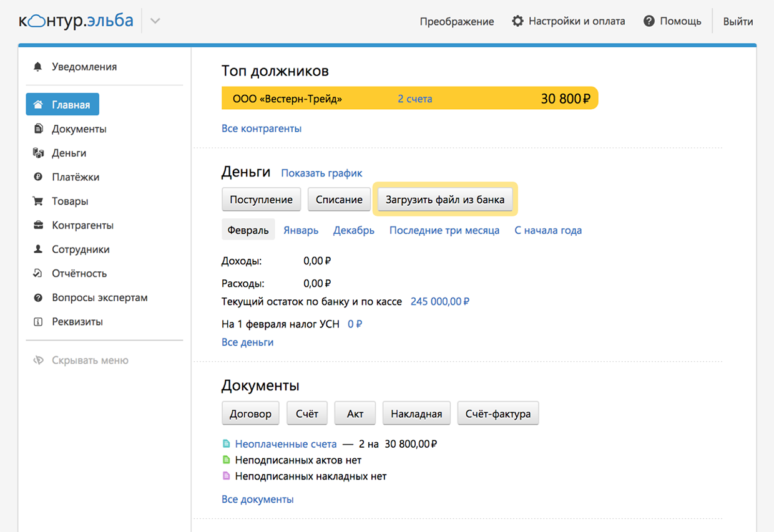This screenshot has width=774, height=532.
Task: Select the Январь period tab
Action: point(301,230)
